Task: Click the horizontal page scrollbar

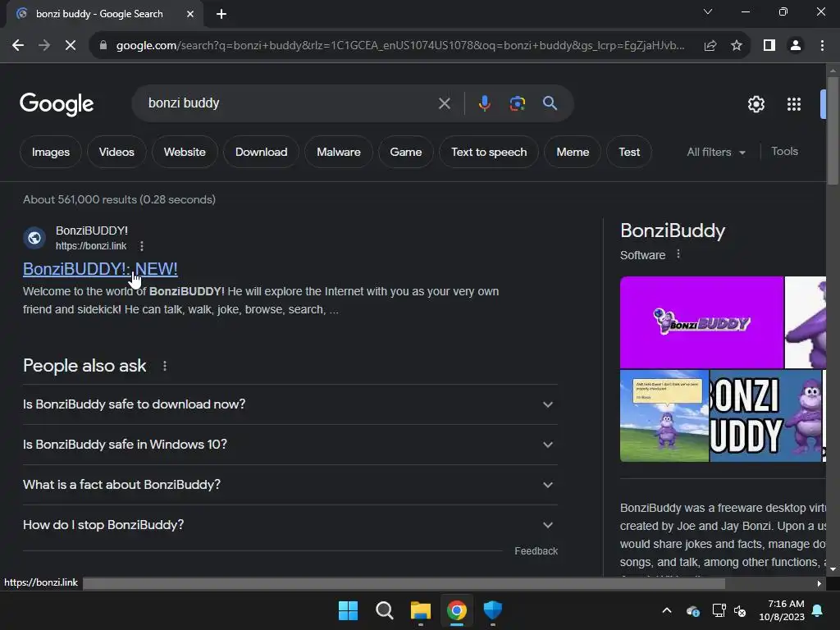Action: (404, 583)
